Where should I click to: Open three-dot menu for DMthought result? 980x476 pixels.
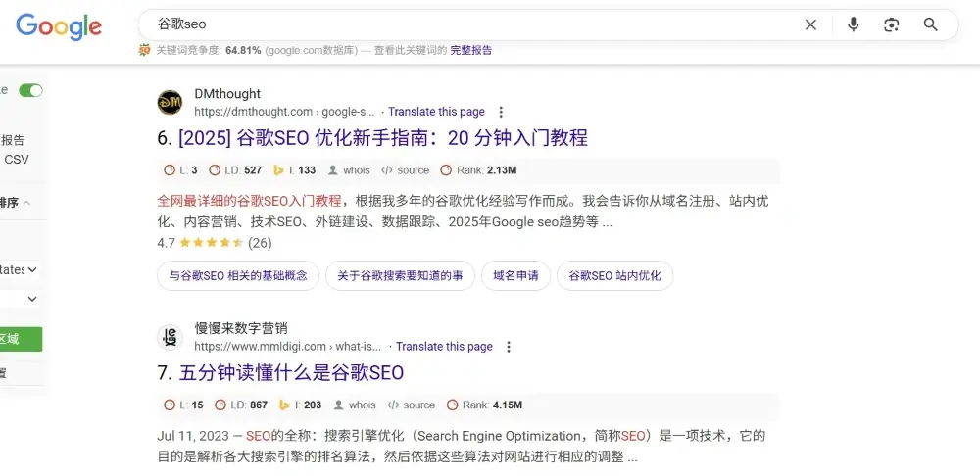point(501,112)
